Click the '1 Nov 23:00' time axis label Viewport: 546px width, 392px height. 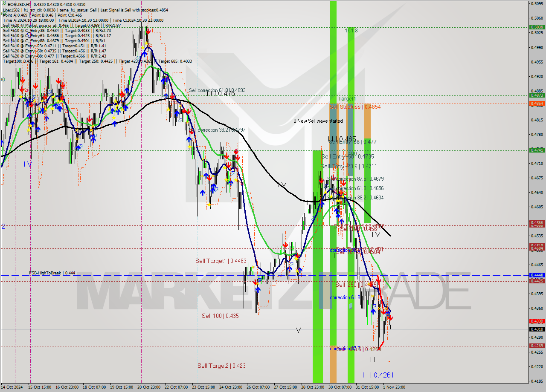pos(395,387)
